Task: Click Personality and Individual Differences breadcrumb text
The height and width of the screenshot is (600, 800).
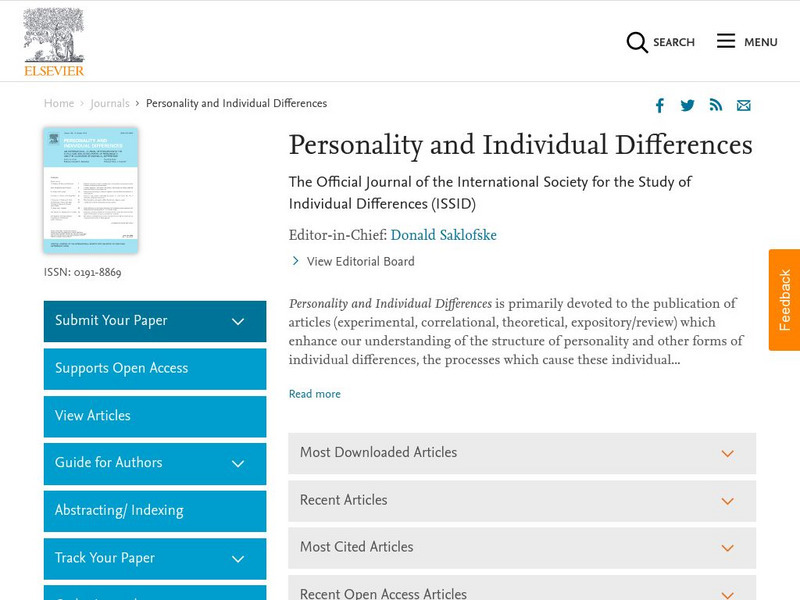Action: [x=236, y=103]
